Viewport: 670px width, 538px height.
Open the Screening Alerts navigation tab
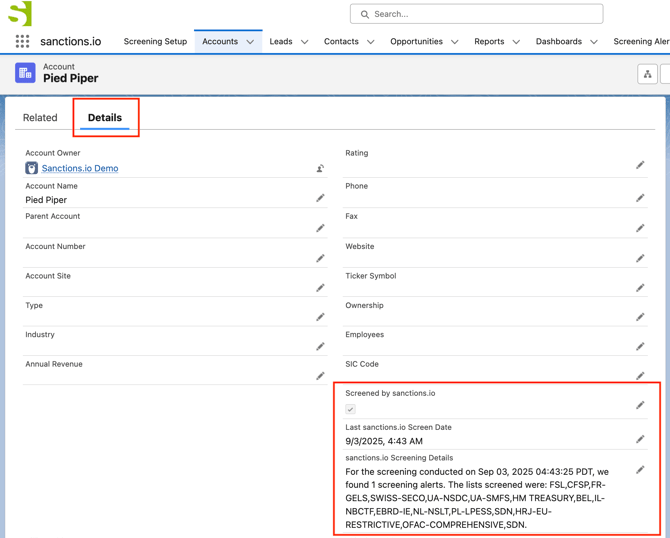641,41
